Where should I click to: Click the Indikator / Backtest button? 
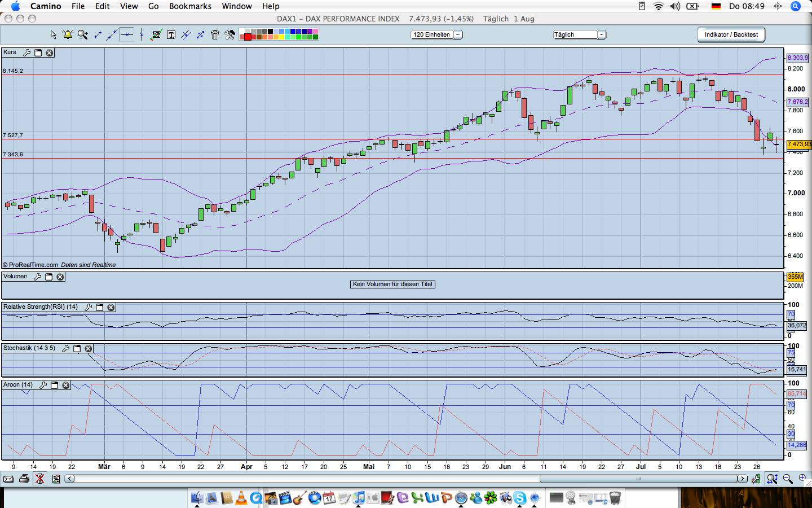[731, 35]
